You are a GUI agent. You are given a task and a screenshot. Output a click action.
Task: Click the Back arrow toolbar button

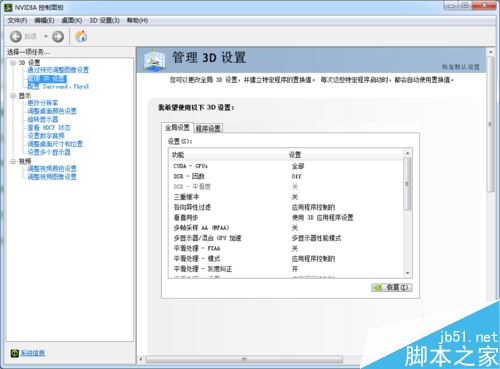[x=16, y=36]
